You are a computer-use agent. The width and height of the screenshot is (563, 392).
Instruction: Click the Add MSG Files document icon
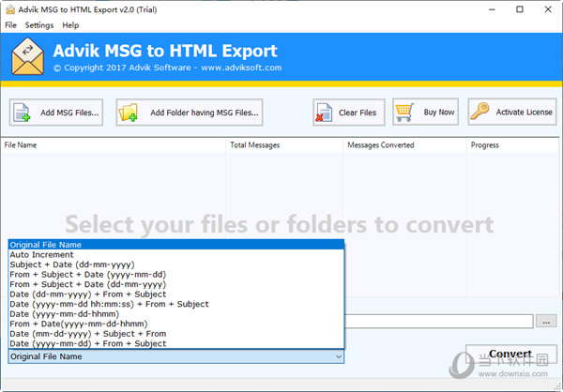[22, 113]
